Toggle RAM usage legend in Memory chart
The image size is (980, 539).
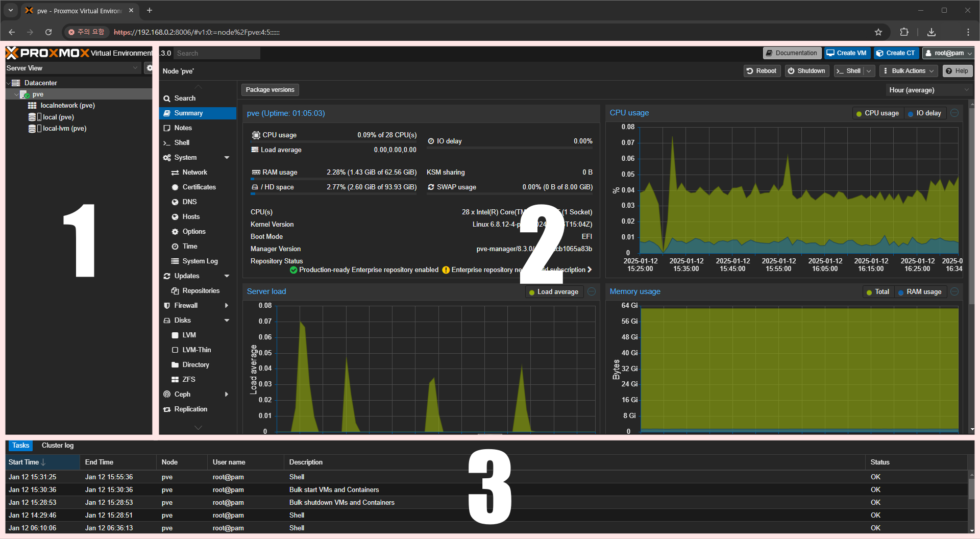[920, 292]
